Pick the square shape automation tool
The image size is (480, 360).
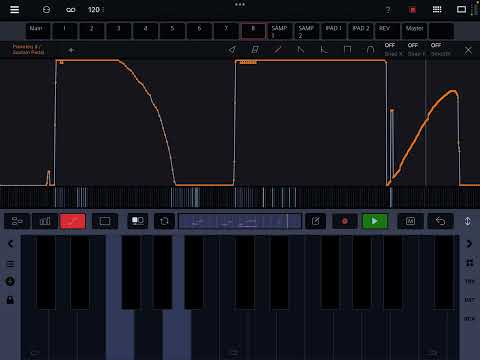347,50
